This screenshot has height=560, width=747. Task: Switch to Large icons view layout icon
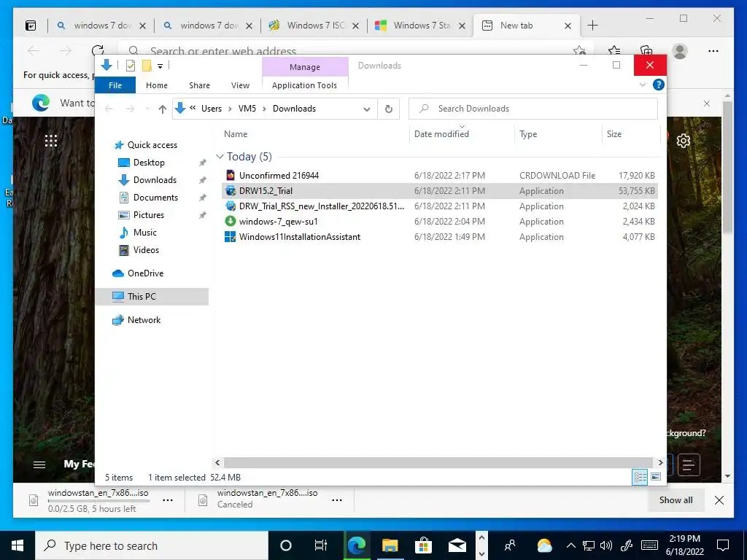coord(656,477)
